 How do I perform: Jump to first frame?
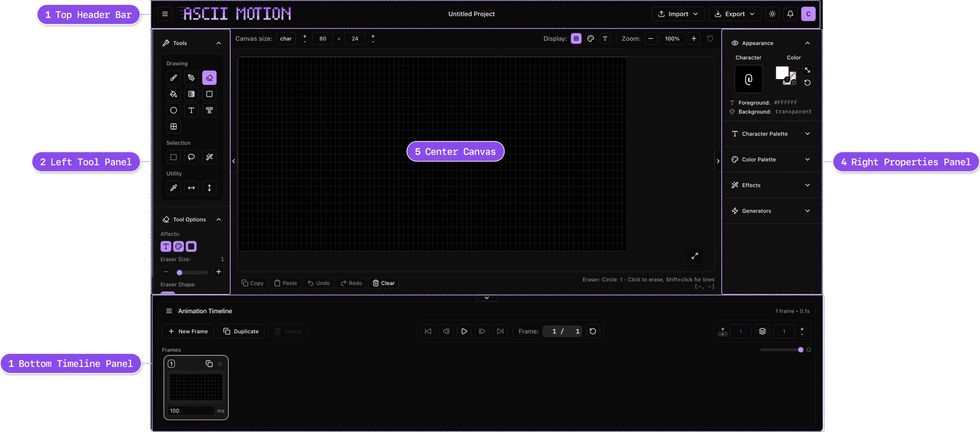click(428, 331)
